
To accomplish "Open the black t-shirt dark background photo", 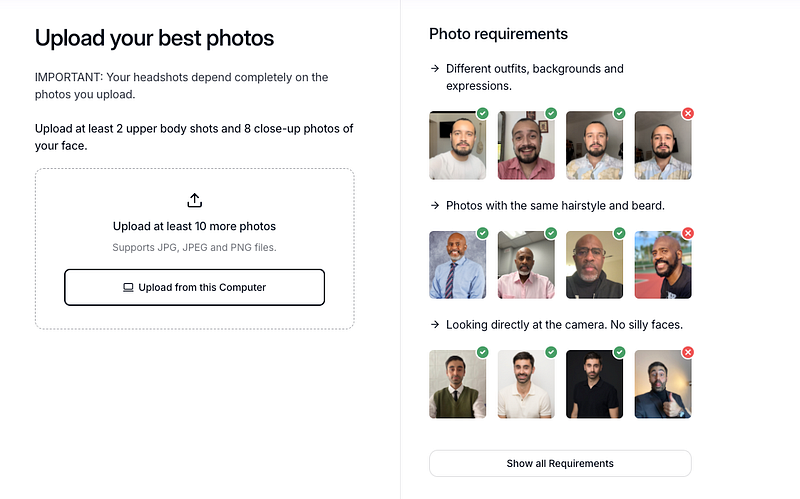I will click(594, 384).
